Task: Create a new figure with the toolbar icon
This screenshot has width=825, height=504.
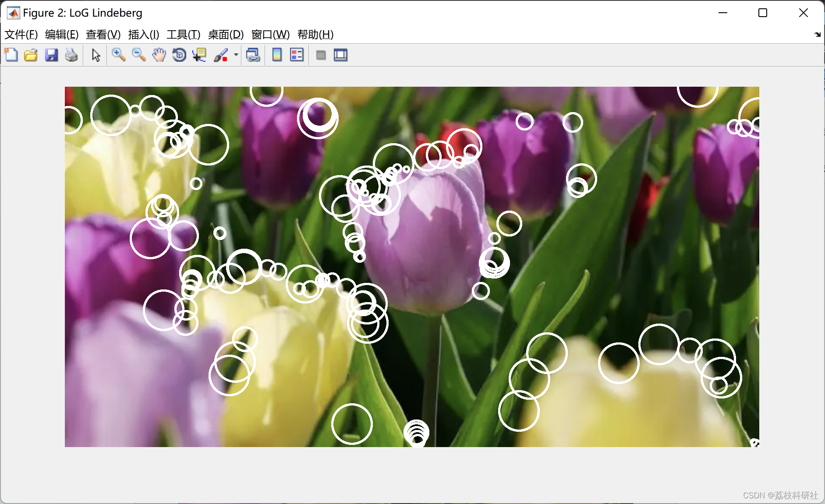Action: coord(11,55)
